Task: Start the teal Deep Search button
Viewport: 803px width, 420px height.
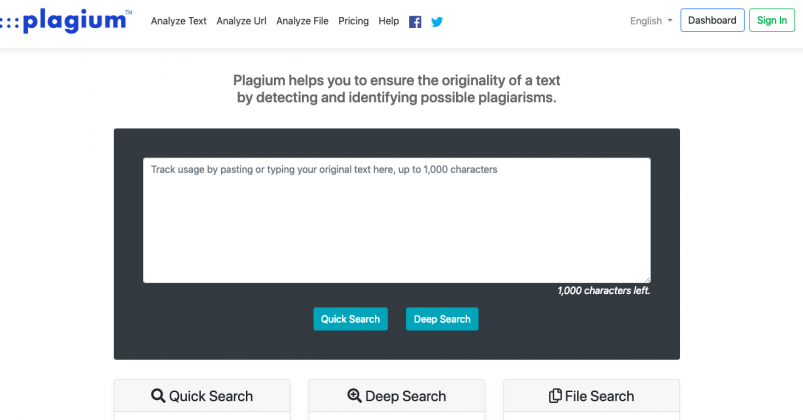Action: [442, 319]
